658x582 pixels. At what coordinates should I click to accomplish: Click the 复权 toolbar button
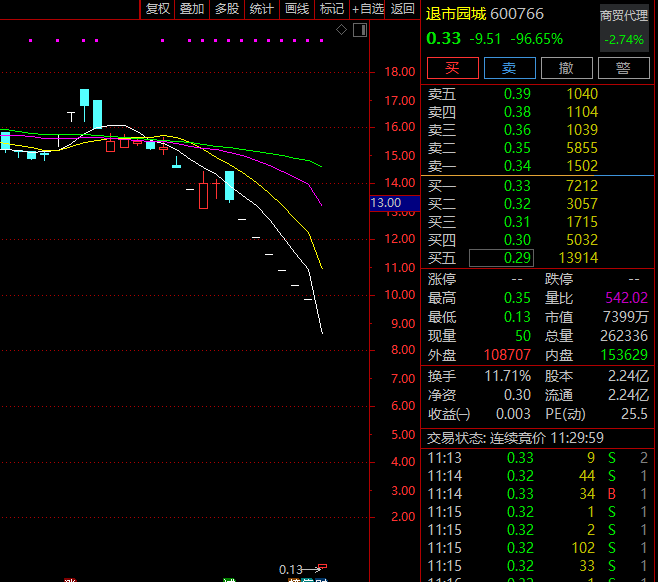pyautogui.click(x=157, y=9)
